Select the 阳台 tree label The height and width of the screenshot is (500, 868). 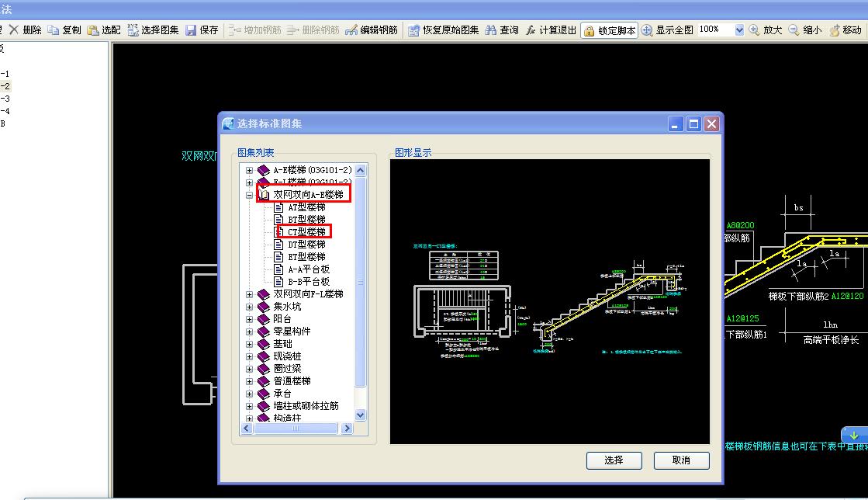pyautogui.click(x=282, y=319)
